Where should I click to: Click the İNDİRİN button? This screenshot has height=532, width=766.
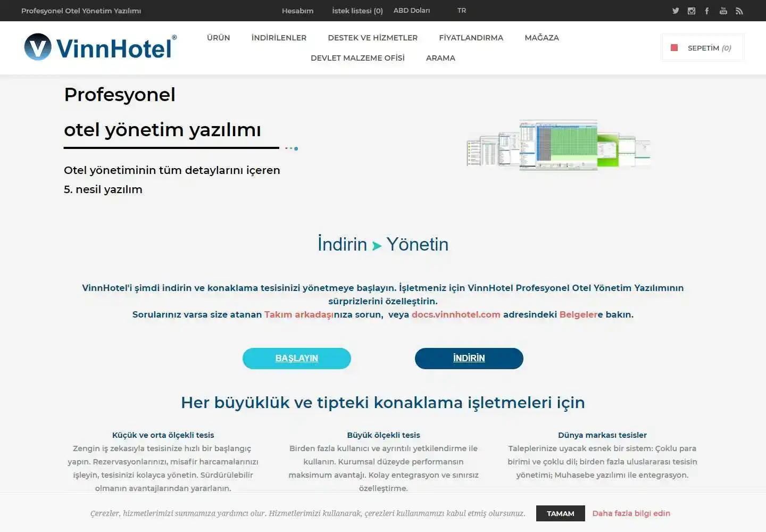click(x=469, y=359)
